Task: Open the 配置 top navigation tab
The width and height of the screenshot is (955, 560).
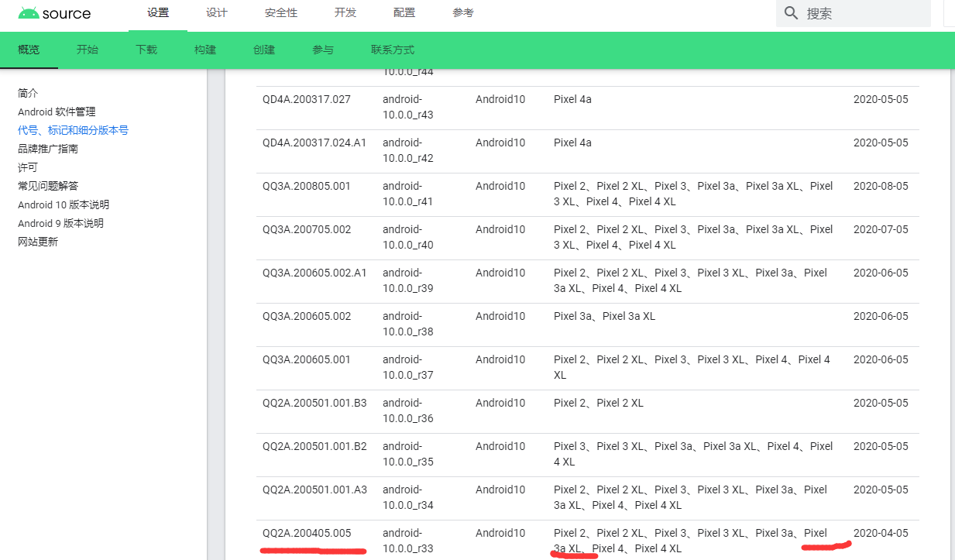Action: (x=404, y=13)
